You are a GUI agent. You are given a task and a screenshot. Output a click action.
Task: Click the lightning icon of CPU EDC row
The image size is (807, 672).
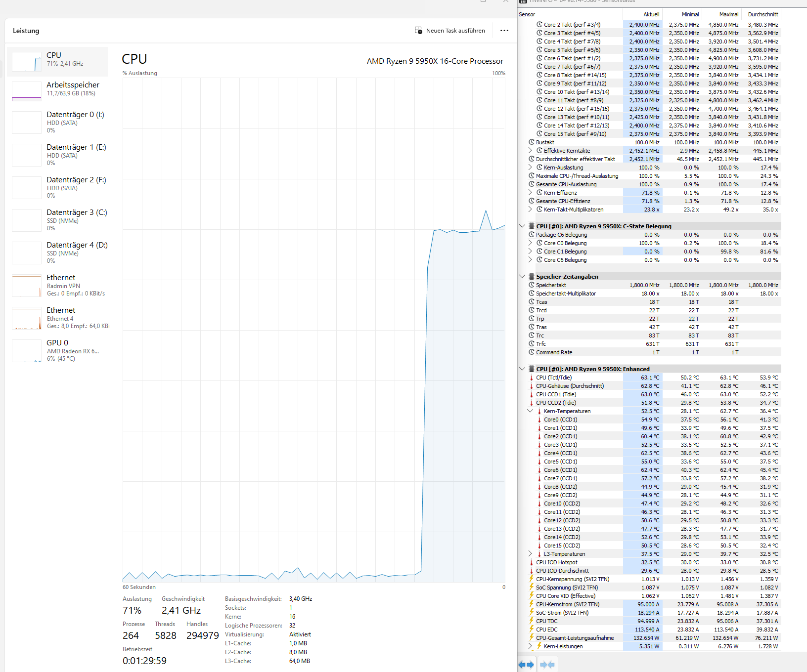tap(532, 630)
